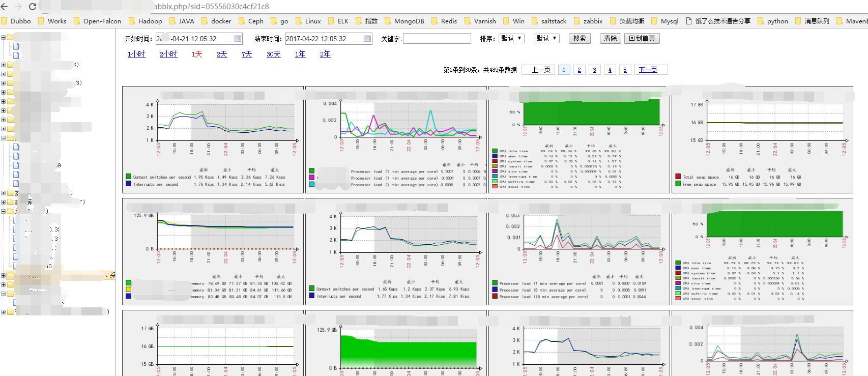Jump to page 3 in pagination
868x376 pixels.
[x=594, y=70]
